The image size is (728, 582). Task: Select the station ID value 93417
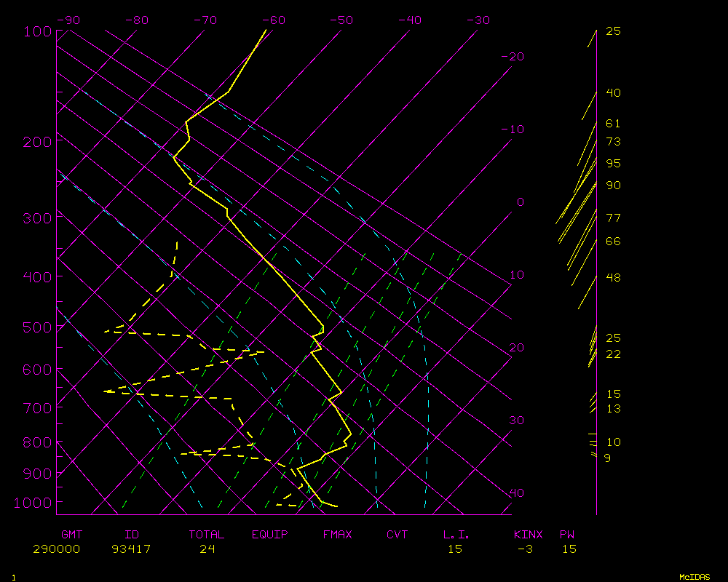(x=131, y=549)
